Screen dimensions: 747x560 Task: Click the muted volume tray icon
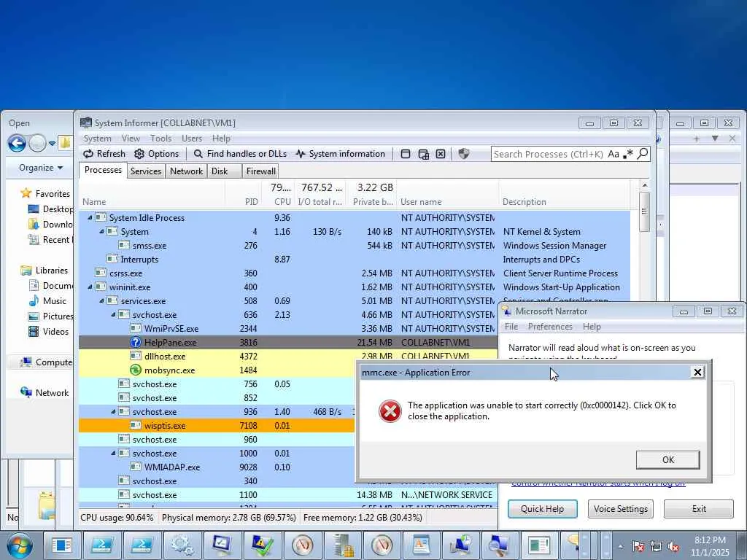673,547
